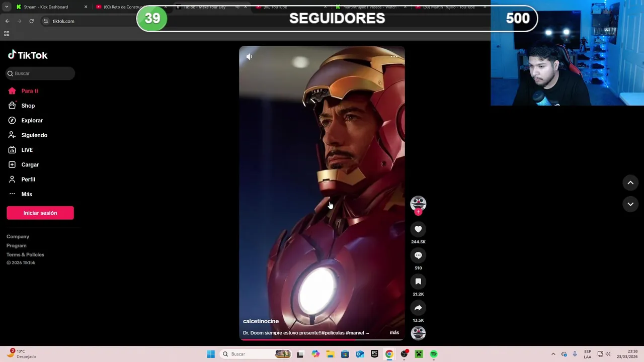Open Outlook from the taskbar
Screen dimensions: 644x362
360,354
